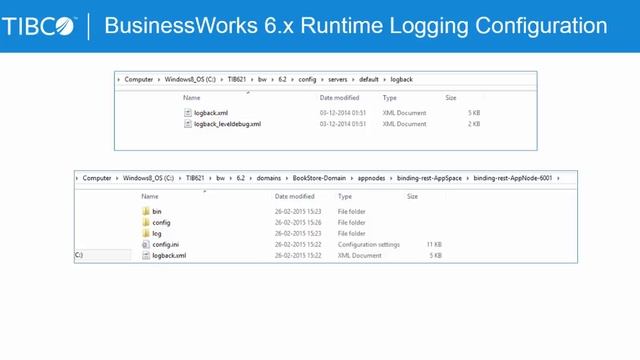Open Computer breadcrumb in top window
Screen dimensions: 640x360
pyautogui.click(x=139, y=79)
